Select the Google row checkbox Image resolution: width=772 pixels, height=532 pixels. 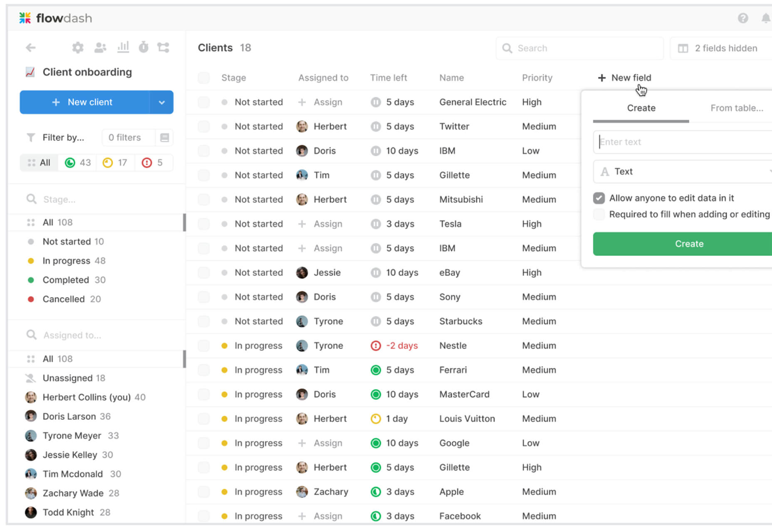tap(204, 443)
